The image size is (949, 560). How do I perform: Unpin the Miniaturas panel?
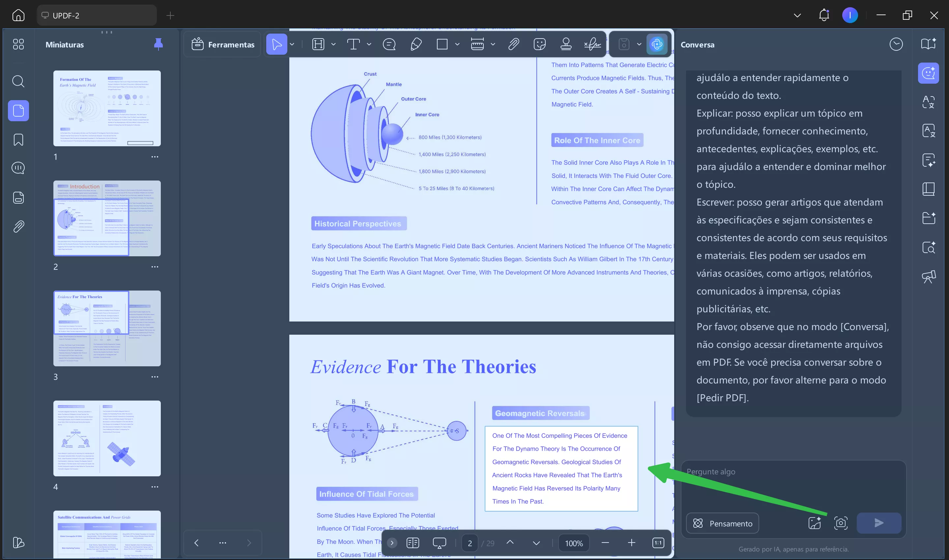pyautogui.click(x=158, y=44)
